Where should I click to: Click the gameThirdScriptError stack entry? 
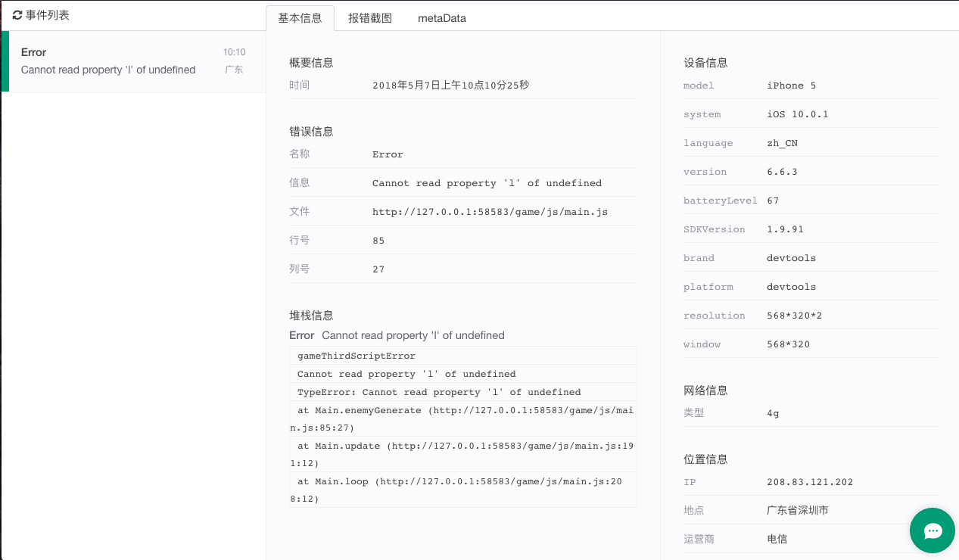click(357, 356)
